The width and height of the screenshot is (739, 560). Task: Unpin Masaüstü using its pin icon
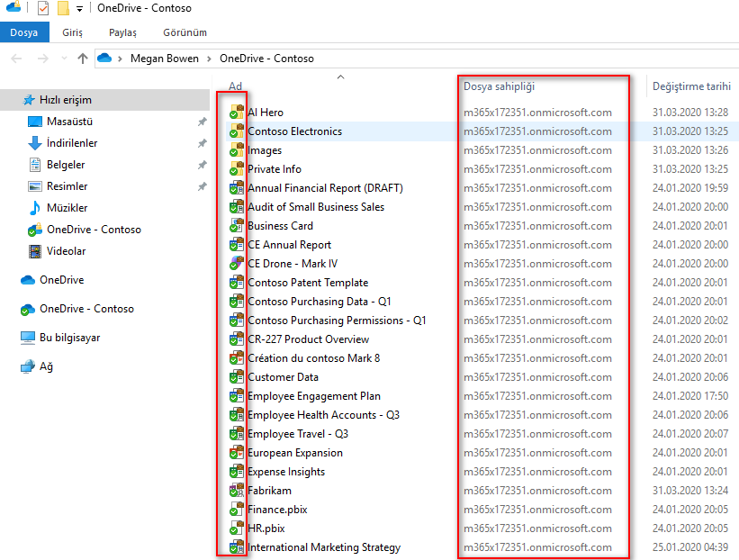pos(203,122)
